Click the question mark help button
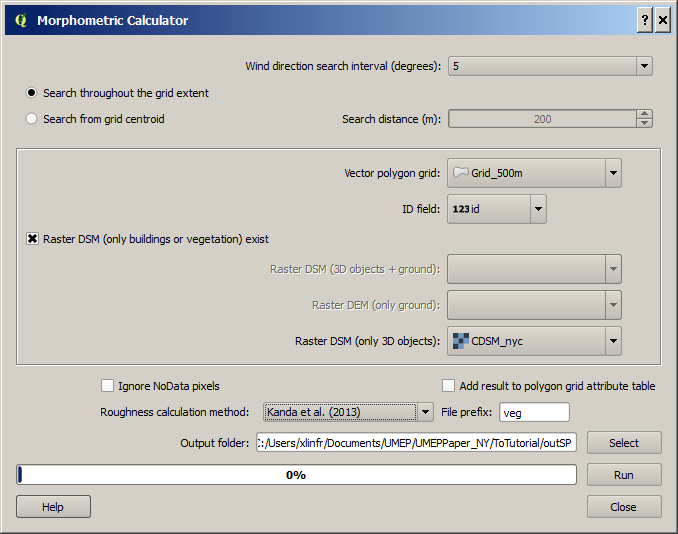 (645, 20)
